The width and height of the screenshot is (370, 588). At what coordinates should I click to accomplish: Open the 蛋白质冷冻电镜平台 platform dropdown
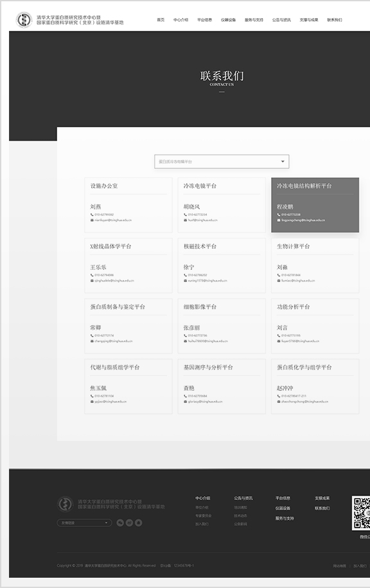(x=222, y=162)
